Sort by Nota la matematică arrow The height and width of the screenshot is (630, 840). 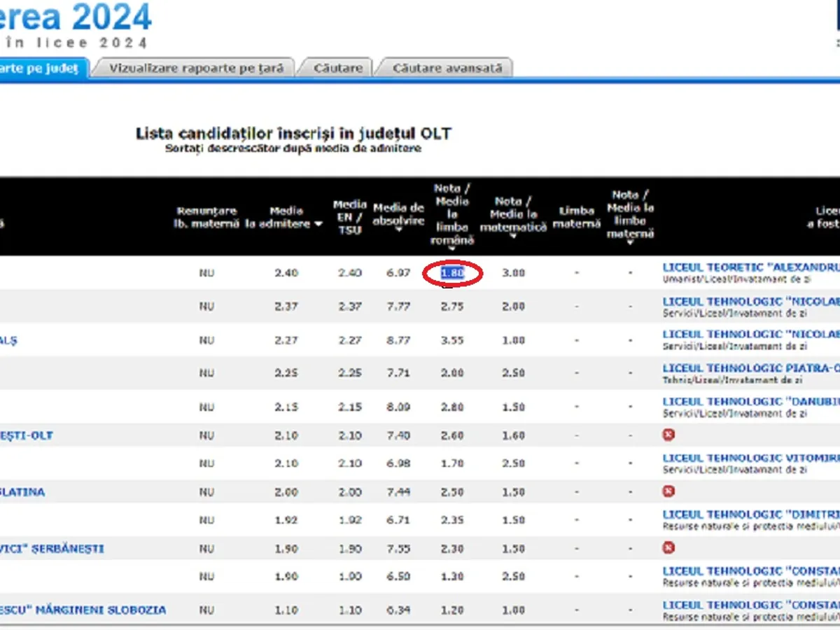click(x=513, y=237)
